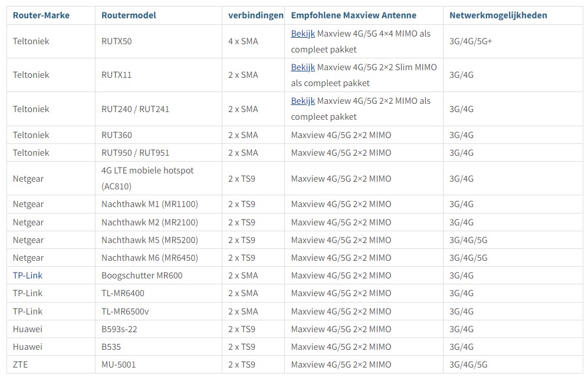Select the Huawei B593s-22 model cell

pos(119,329)
